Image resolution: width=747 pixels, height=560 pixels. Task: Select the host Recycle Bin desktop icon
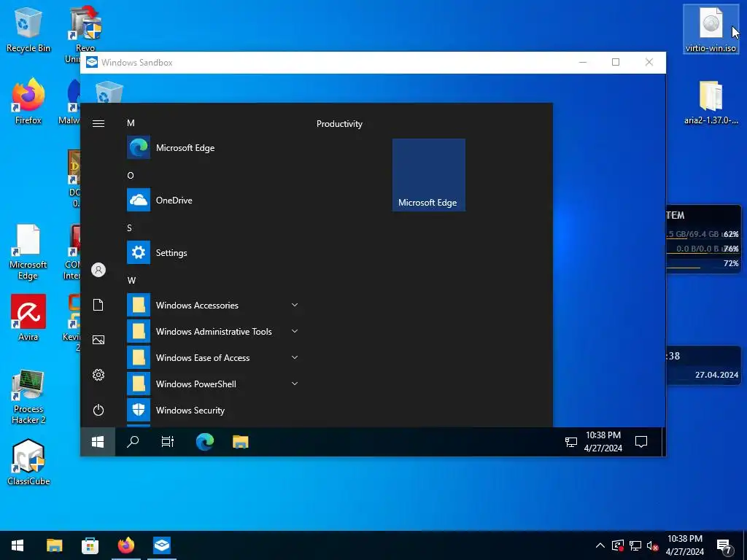[x=28, y=31]
